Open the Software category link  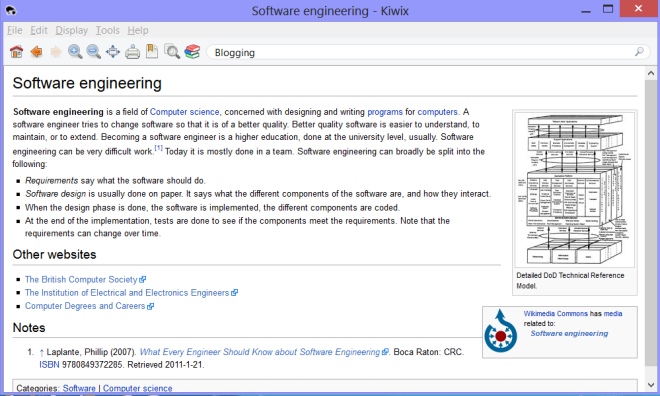point(79,388)
